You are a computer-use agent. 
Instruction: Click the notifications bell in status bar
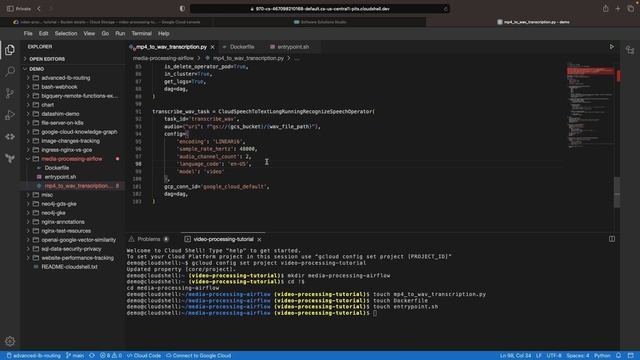point(618,356)
